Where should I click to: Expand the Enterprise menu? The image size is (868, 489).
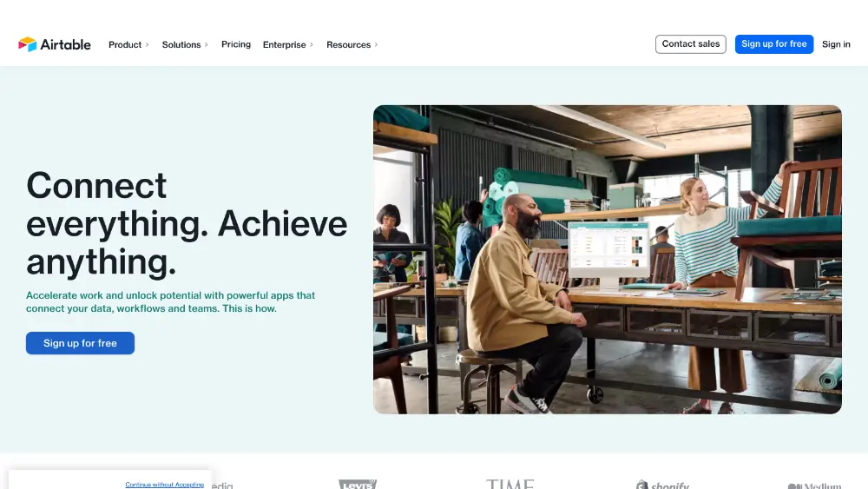[x=285, y=44]
